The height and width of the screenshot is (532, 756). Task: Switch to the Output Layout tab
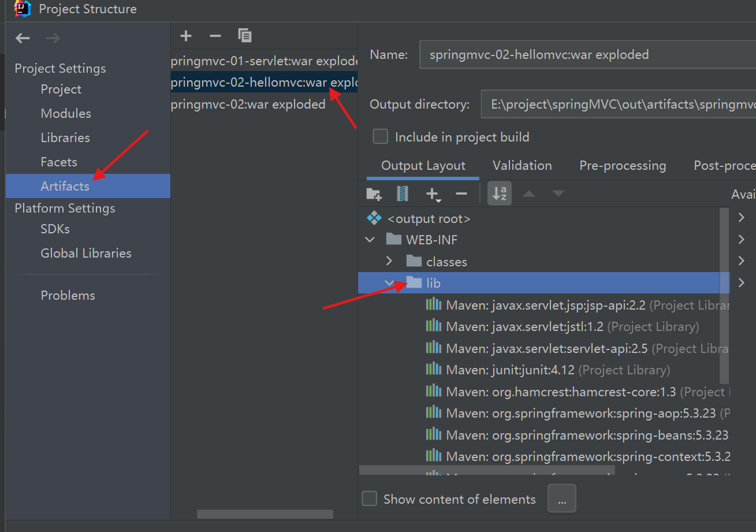point(423,166)
